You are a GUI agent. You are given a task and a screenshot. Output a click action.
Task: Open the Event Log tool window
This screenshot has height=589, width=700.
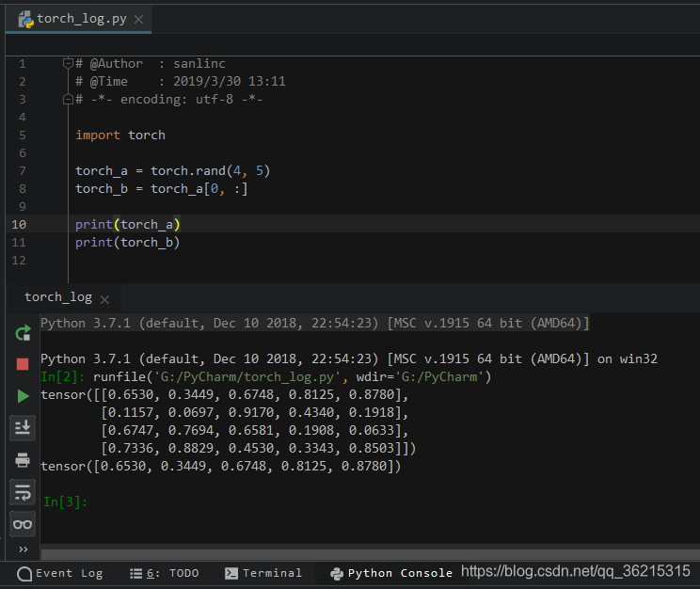(x=60, y=573)
